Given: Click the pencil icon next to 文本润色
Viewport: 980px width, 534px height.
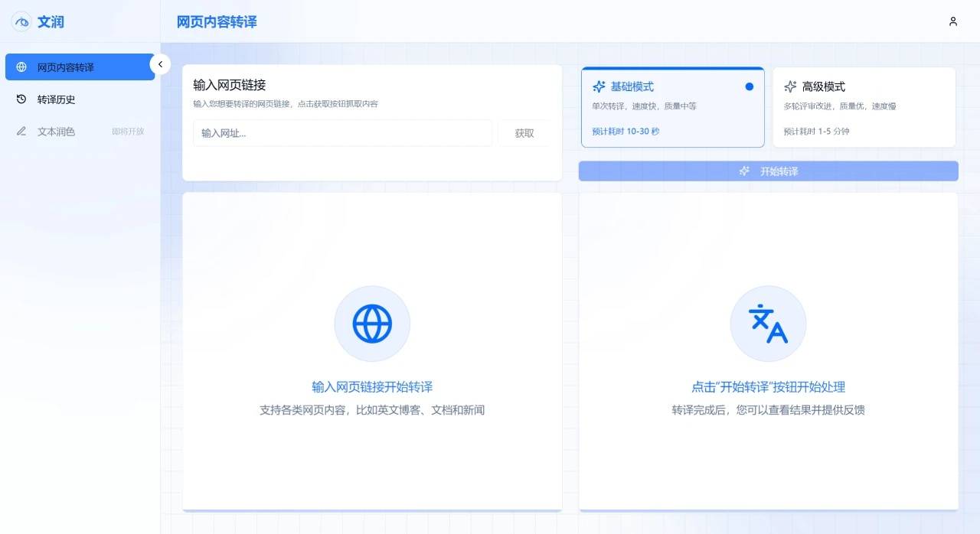Looking at the screenshot, I should tap(21, 132).
